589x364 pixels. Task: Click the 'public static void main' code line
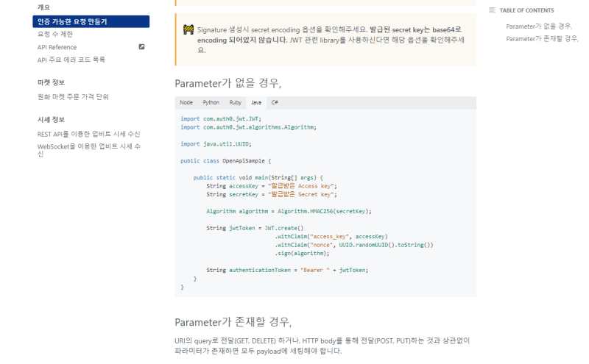pyautogui.click(x=258, y=177)
